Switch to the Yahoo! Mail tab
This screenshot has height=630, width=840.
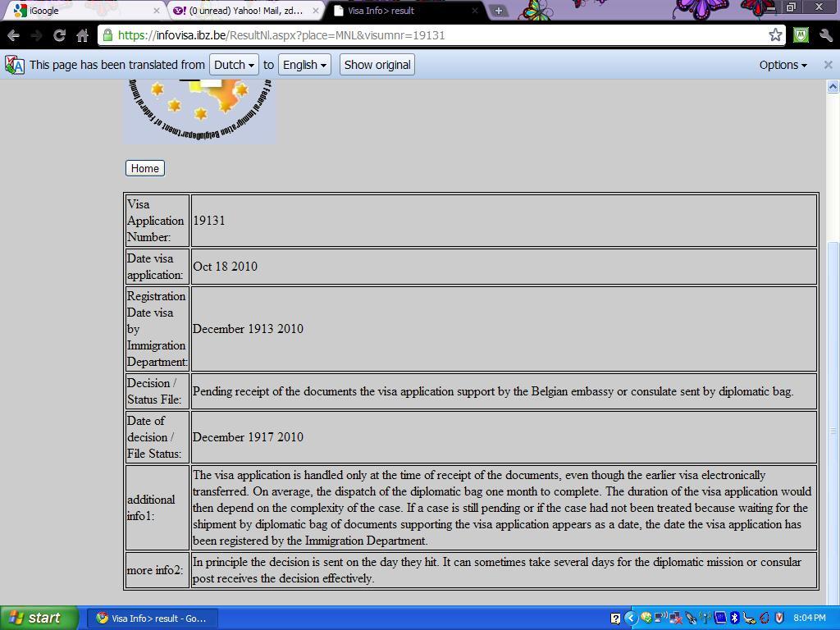(245, 10)
